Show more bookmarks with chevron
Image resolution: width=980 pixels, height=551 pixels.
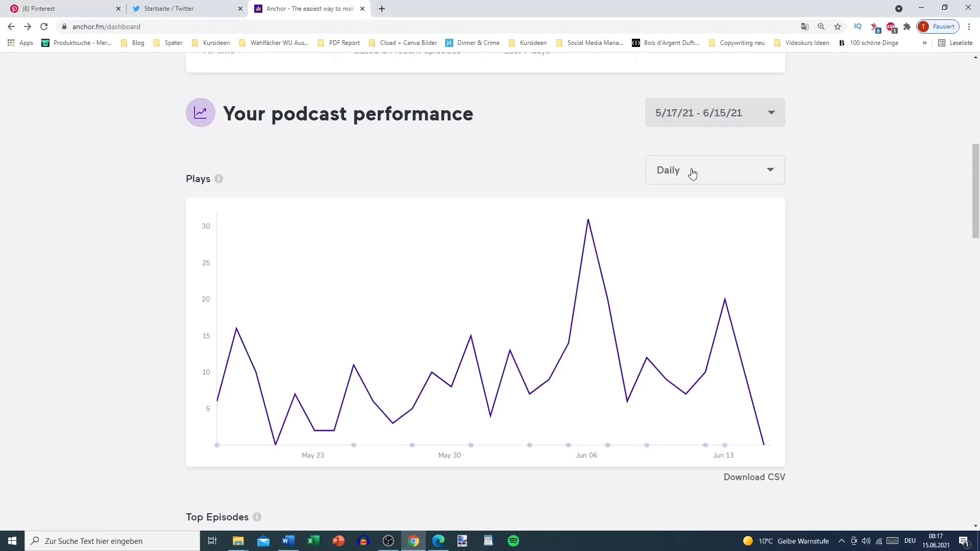[924, 43]
